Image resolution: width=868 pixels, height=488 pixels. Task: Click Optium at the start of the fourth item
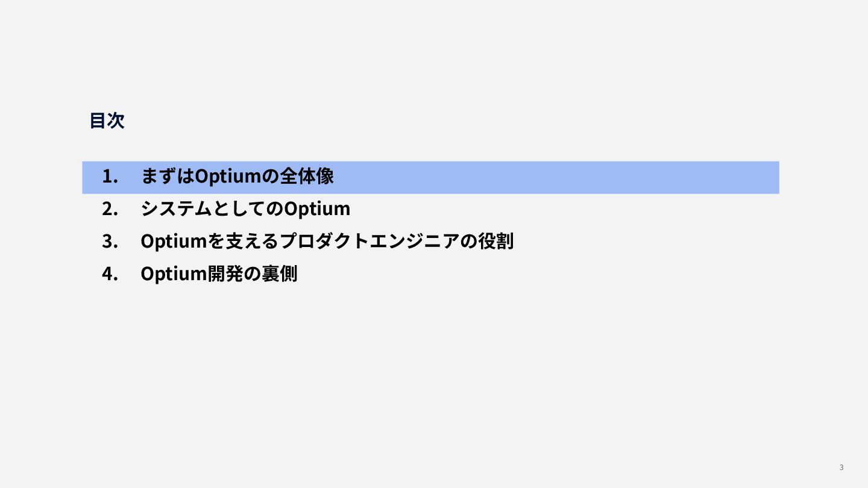pos(174,274)
